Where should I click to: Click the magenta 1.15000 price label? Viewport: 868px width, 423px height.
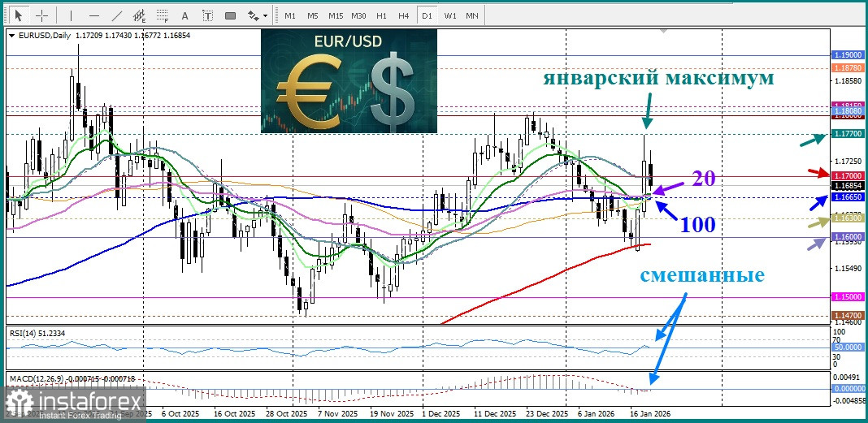click(x=848, y=297)
